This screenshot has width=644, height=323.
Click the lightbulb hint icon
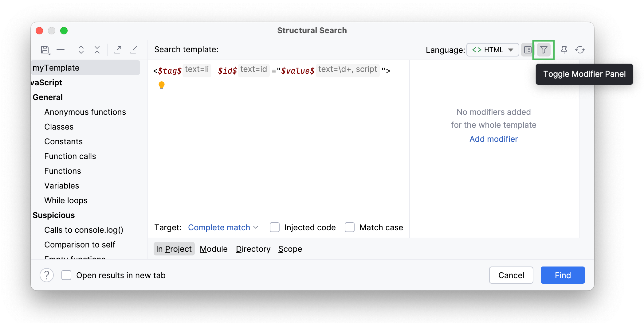pos(162,85)
